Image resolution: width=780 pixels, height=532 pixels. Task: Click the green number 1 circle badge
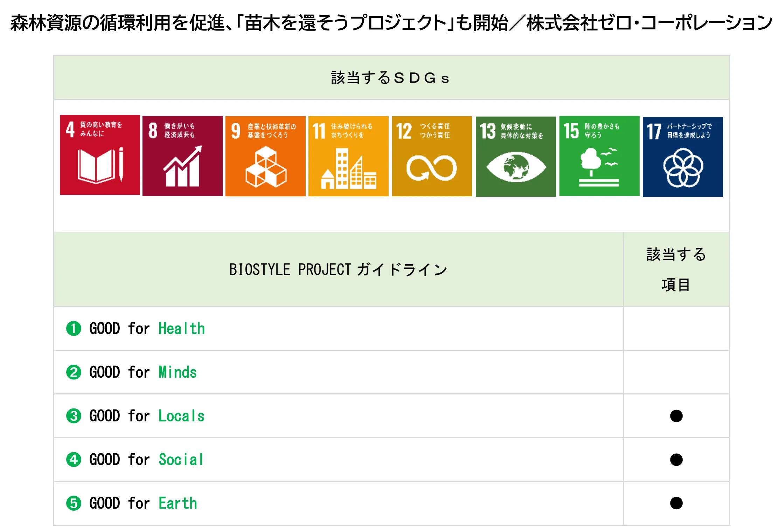pyautogui.click(x=74, y=329)
